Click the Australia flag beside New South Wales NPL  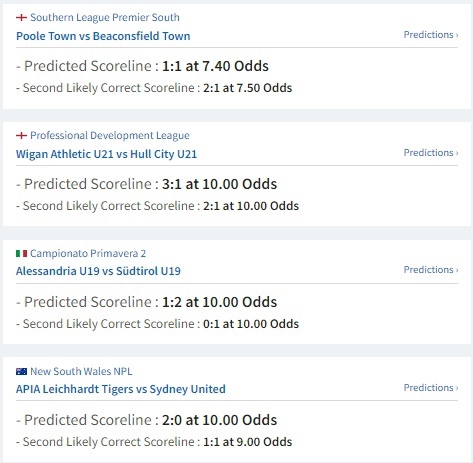[x=21, y=371]
